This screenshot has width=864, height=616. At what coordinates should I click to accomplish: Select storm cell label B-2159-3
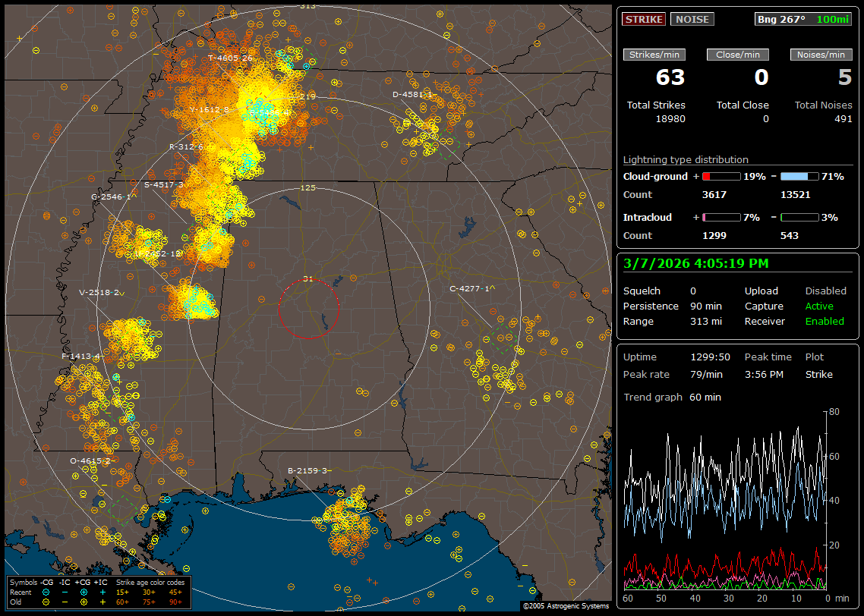pyautogui.click(x=307, y=470)
